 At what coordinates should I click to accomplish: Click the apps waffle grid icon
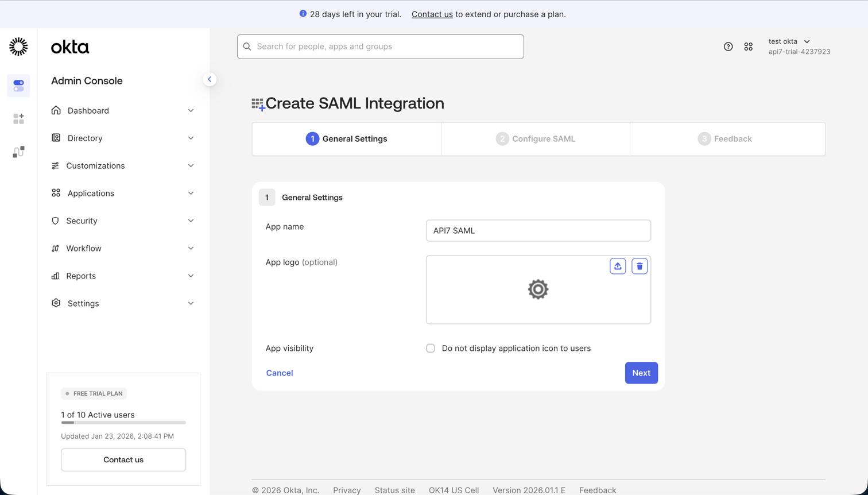coord(748,47)
